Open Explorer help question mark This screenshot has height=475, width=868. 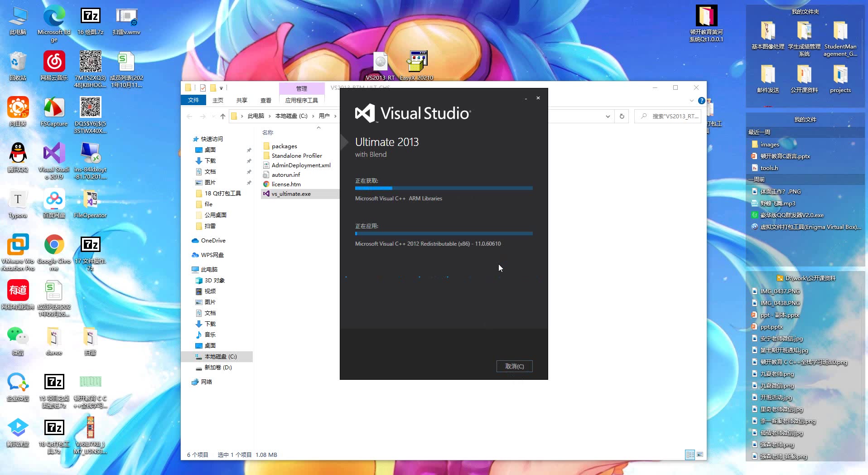pos(701,101)
